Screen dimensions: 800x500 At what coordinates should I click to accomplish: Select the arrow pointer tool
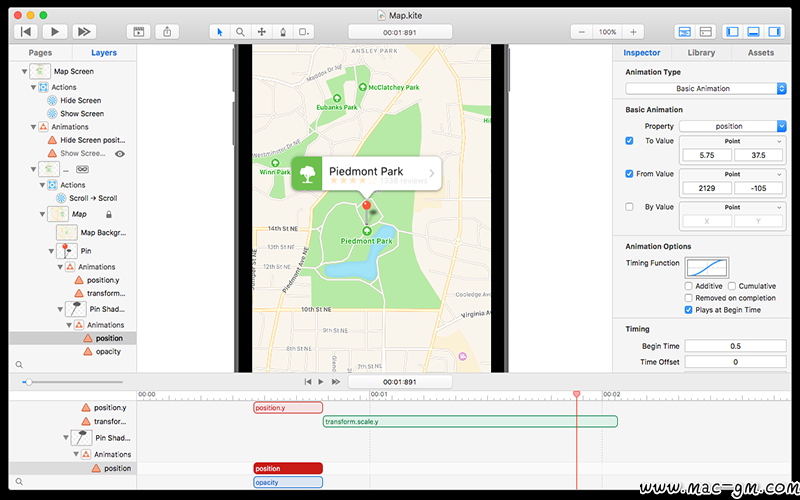pyautogui.click(x=220, y=32)
